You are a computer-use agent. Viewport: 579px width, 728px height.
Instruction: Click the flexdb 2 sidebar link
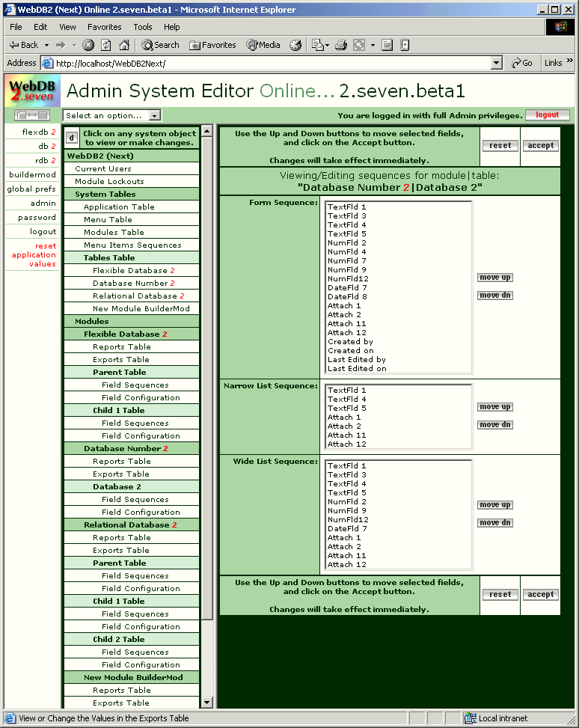click(39, 132)
